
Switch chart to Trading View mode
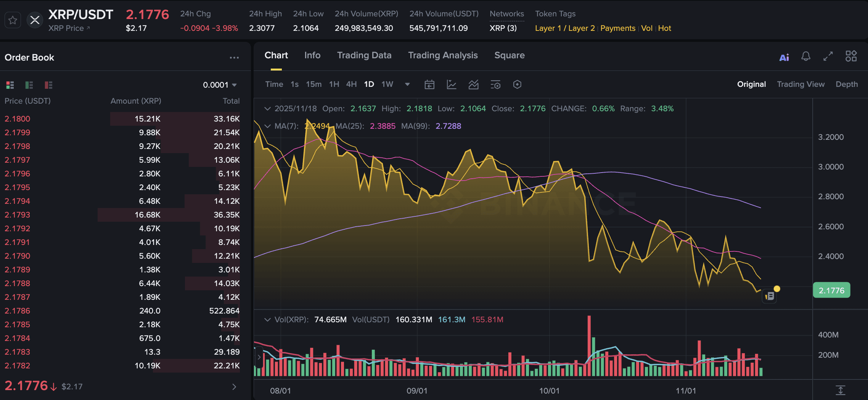click(801, 84)
